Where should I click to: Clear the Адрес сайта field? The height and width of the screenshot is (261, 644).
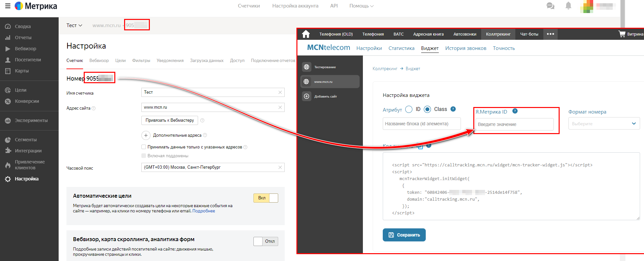pos(280,107)
